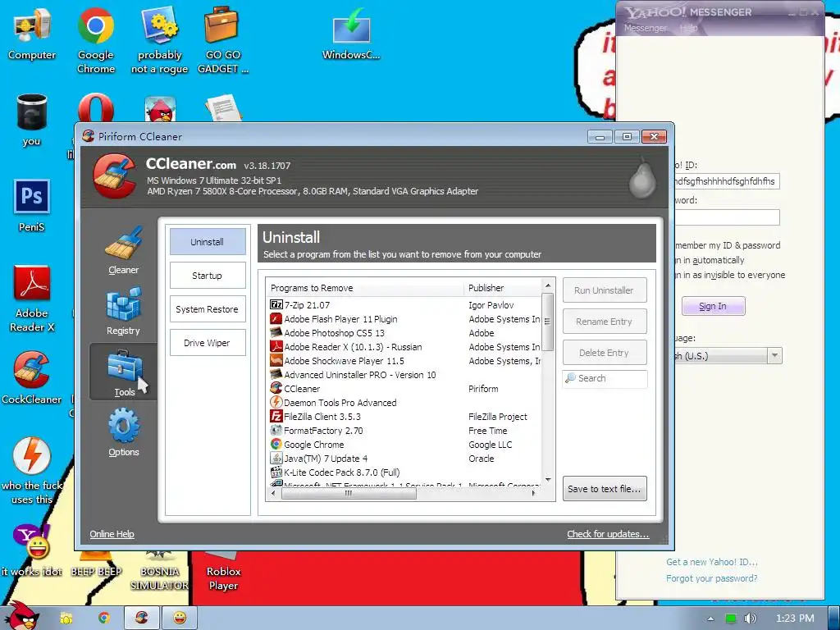Open the Roblox Player desktop shortcut

223,571
